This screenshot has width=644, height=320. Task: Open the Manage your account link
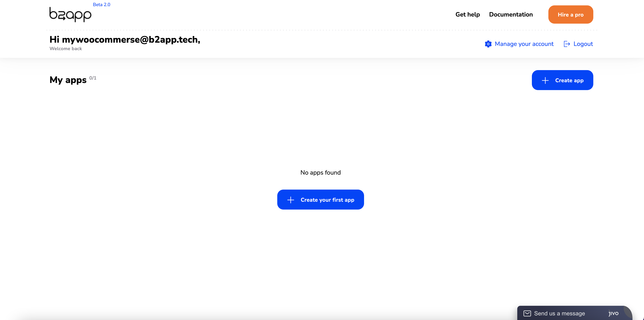[x=524, y=44]
